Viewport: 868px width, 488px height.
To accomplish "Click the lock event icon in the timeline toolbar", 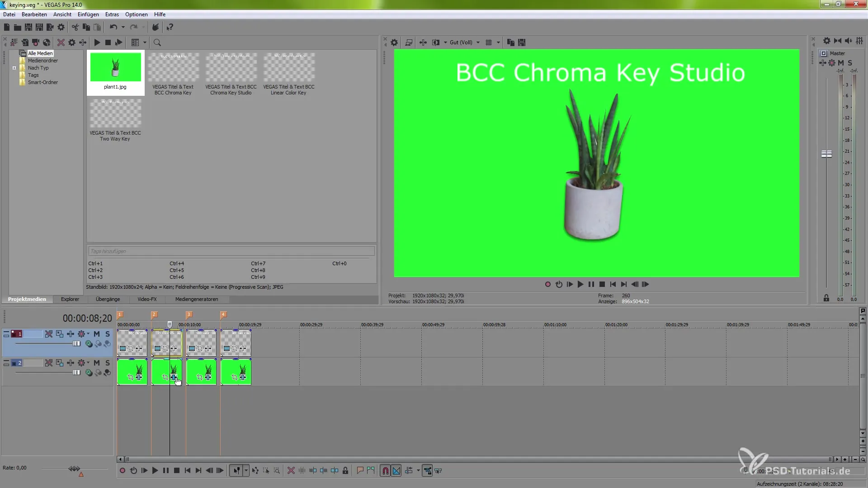I will 345,471.
